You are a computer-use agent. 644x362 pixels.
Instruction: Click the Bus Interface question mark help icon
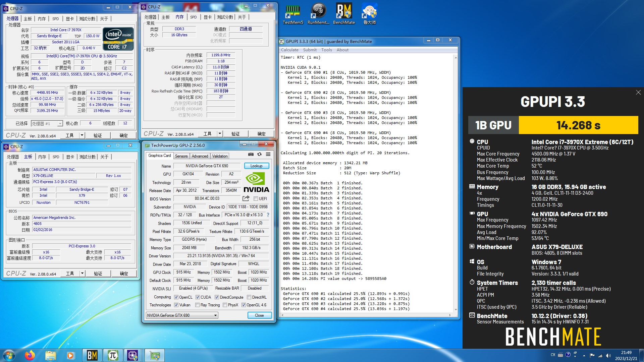pos(268,215)
